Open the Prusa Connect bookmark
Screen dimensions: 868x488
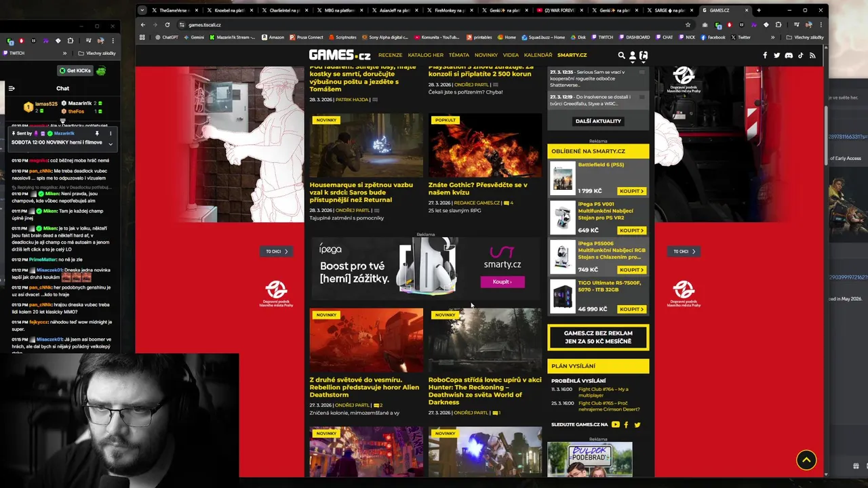[x=306, y=37]
